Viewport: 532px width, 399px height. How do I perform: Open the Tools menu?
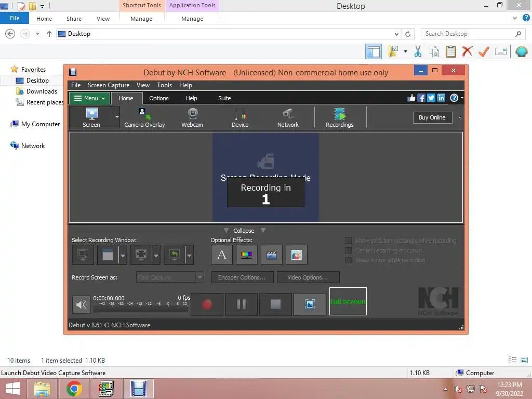point(164,85)
